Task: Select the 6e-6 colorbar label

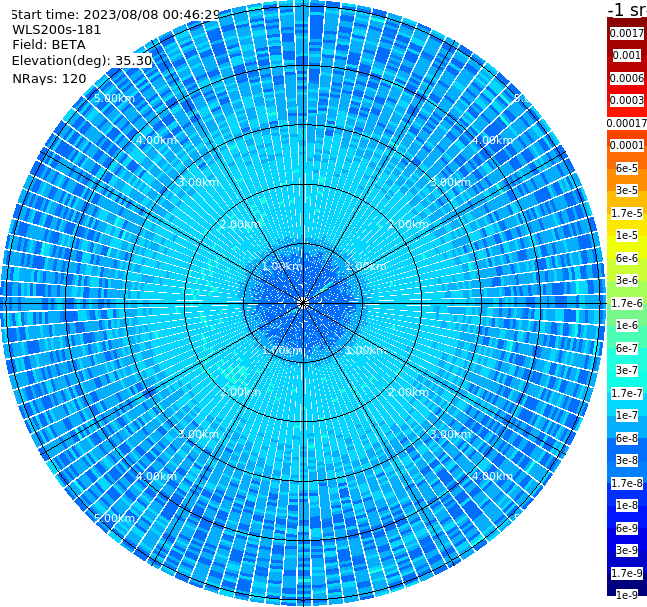Action: 627,258
